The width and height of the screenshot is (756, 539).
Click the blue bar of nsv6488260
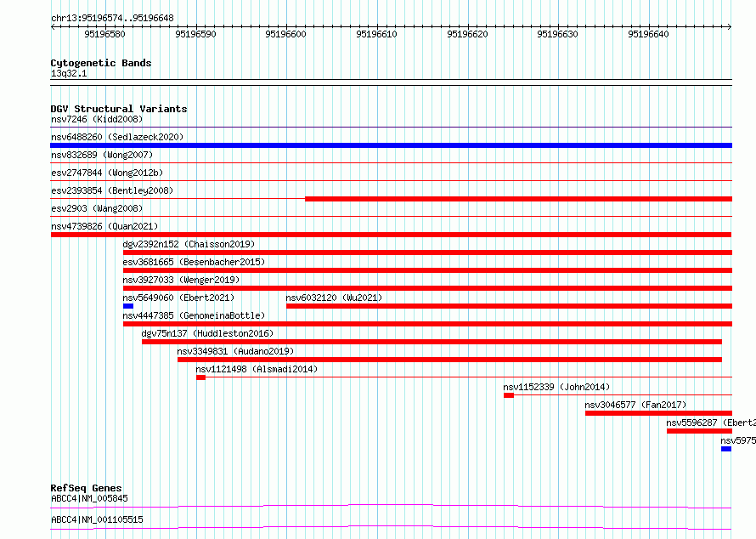[x=391, y=145]
